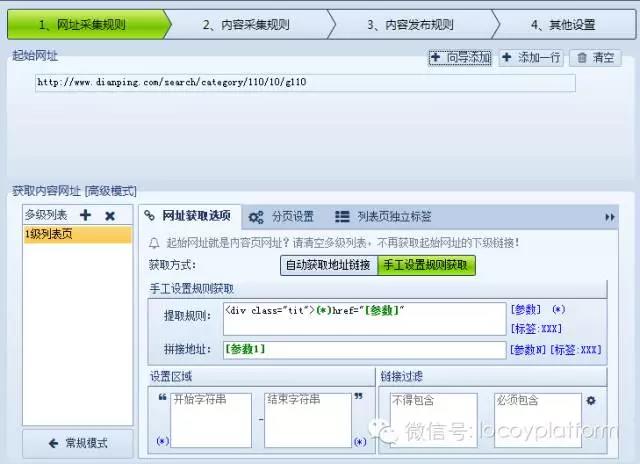Switch back to 常规模式
Screen dimensions: 640x464
click(x=78, y=443)
